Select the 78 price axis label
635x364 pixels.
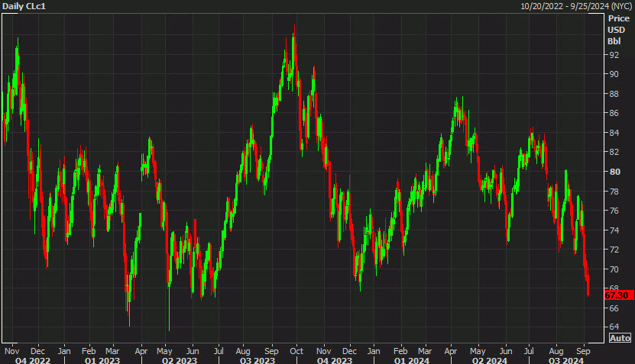click(614, 192)
